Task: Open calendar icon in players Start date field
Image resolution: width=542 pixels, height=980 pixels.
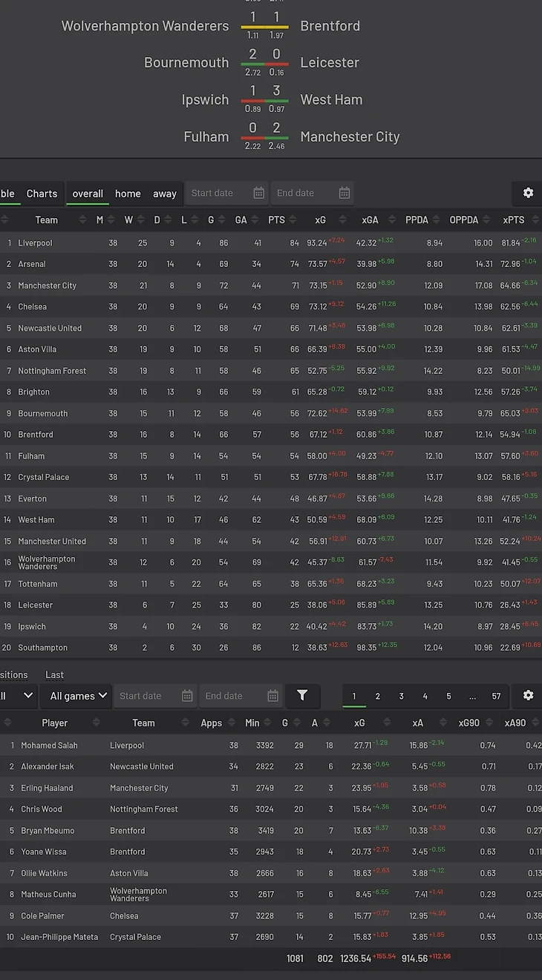Action: tap(187, 696)
